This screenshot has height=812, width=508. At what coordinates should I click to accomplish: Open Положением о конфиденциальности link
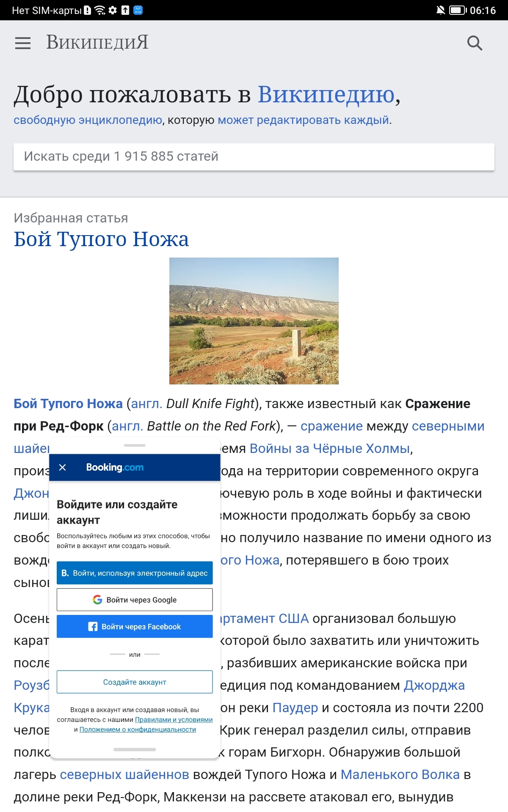click(x=138, y=730)
